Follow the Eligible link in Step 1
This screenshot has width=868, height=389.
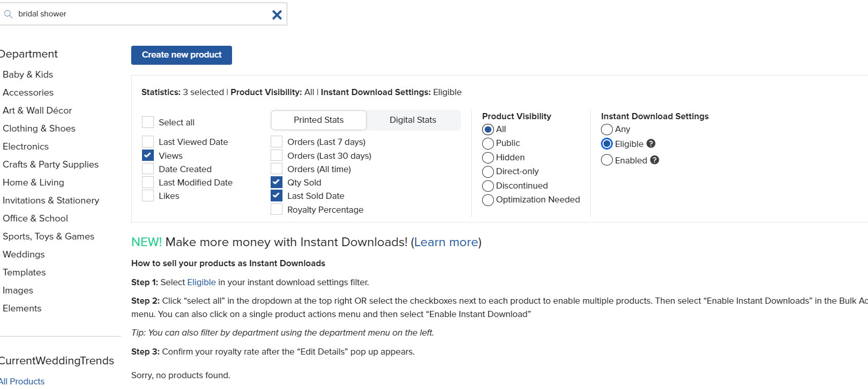click(202, 282)
